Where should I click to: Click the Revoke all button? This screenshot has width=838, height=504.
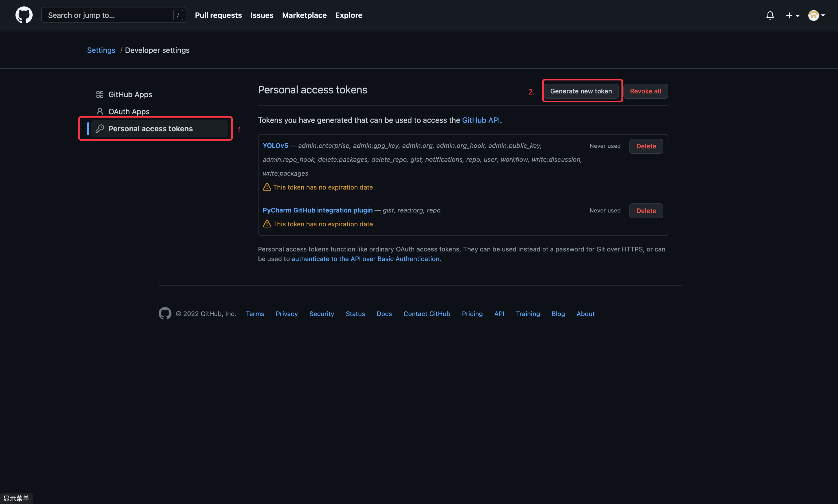tap(645, 91)
